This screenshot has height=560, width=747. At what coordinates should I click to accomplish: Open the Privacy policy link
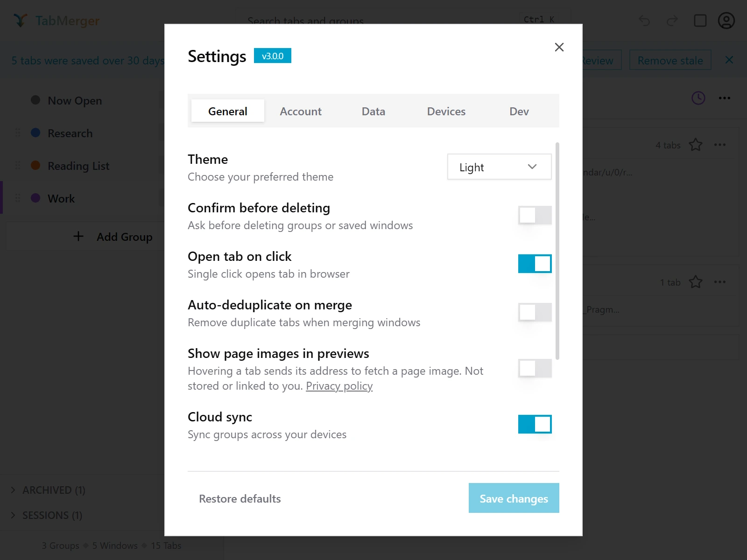(339, 386)
